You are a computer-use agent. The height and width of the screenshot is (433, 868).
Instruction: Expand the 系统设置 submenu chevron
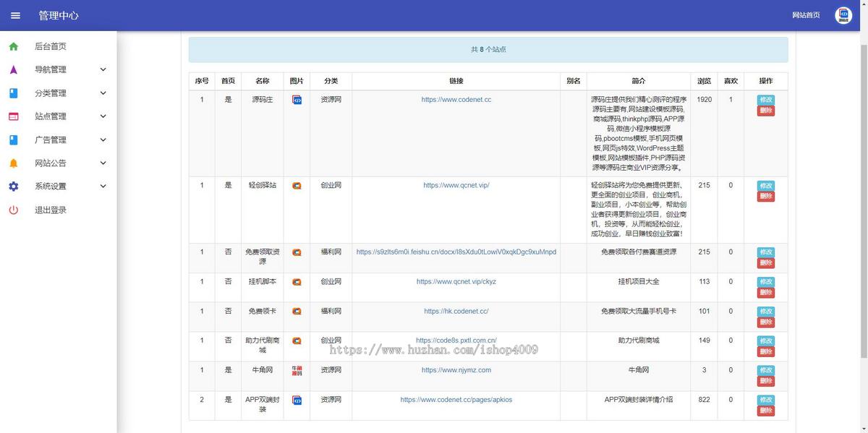coord(103,187)
